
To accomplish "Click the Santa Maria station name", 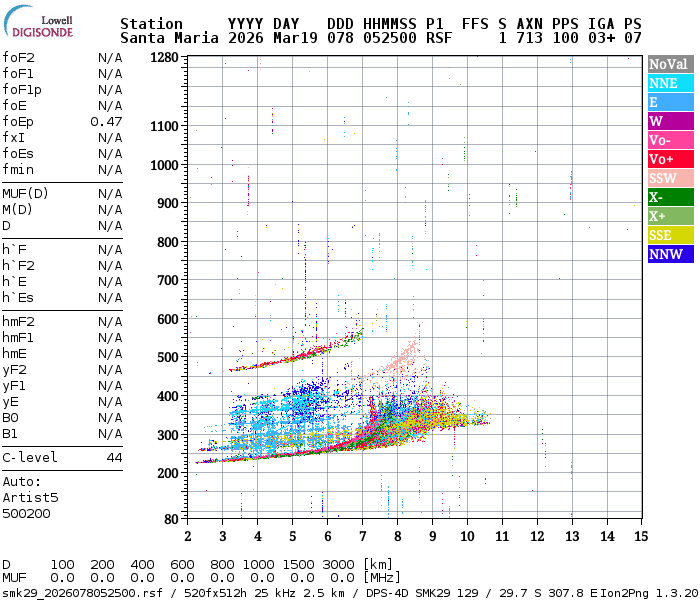I will point(165,38).
